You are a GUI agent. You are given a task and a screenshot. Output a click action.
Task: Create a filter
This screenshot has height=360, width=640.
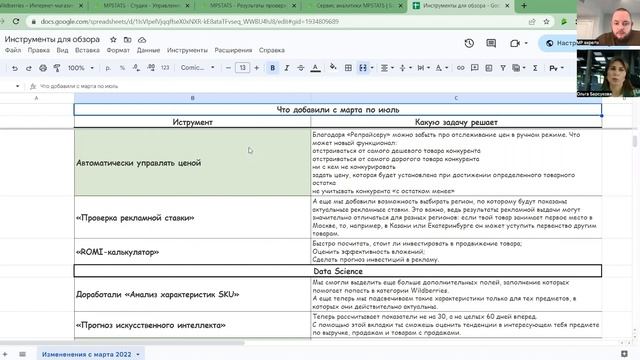pyautogui.click(x=503, y=68)
